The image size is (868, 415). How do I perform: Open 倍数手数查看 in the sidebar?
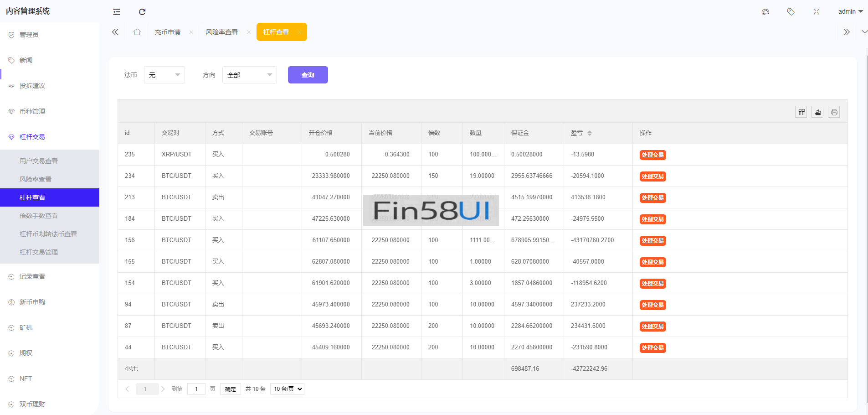click(x=39, y=216)
